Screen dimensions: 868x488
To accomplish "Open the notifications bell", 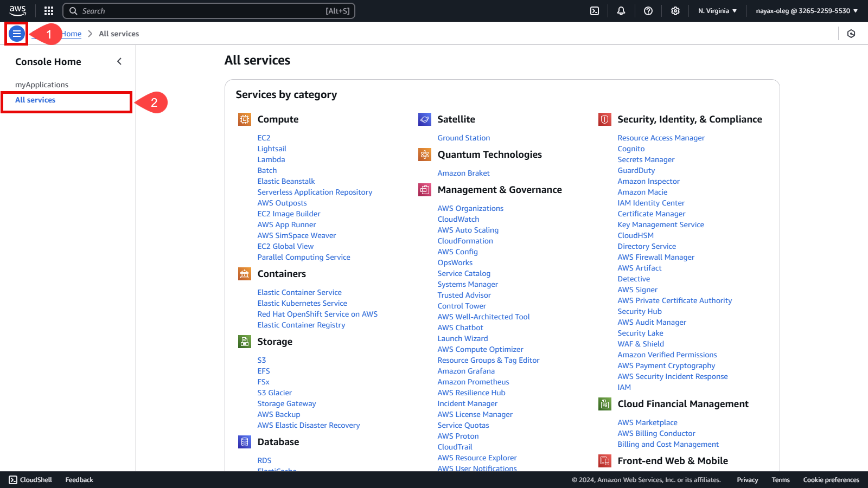I will coord(621,11).
